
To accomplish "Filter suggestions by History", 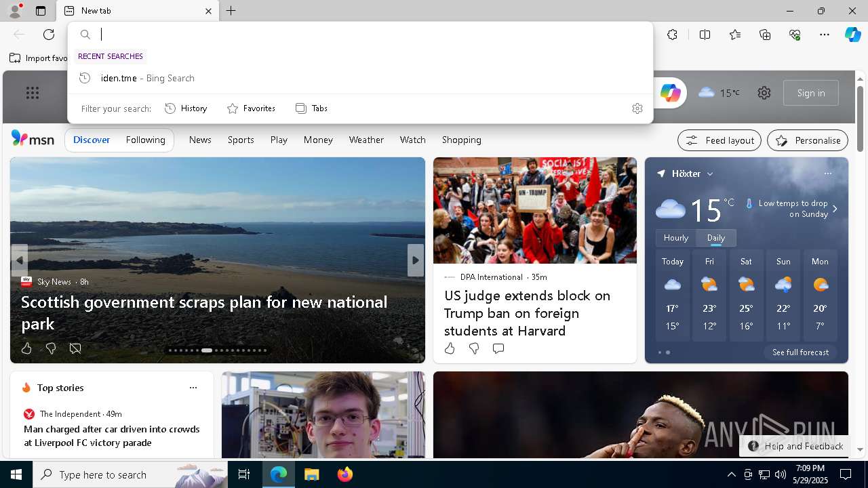I will pos(186,108).
